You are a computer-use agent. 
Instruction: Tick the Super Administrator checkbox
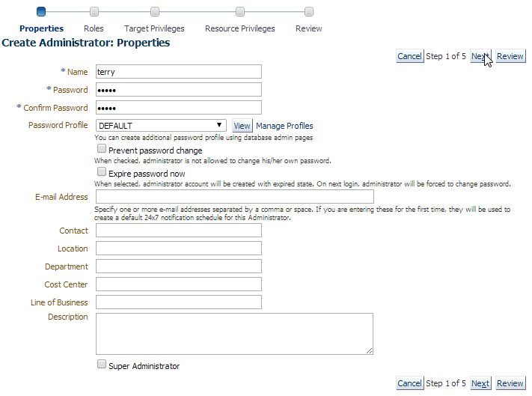tap(102, 365)
